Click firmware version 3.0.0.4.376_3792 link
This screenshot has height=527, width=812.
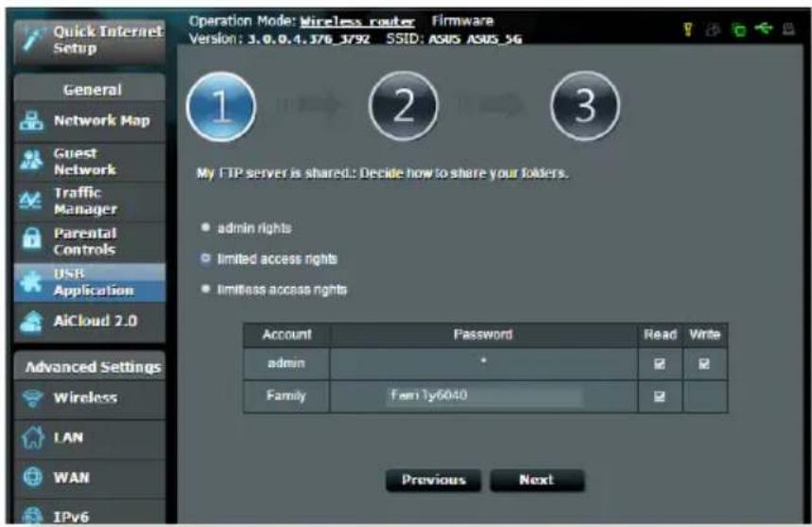click(x=309, y=40)
